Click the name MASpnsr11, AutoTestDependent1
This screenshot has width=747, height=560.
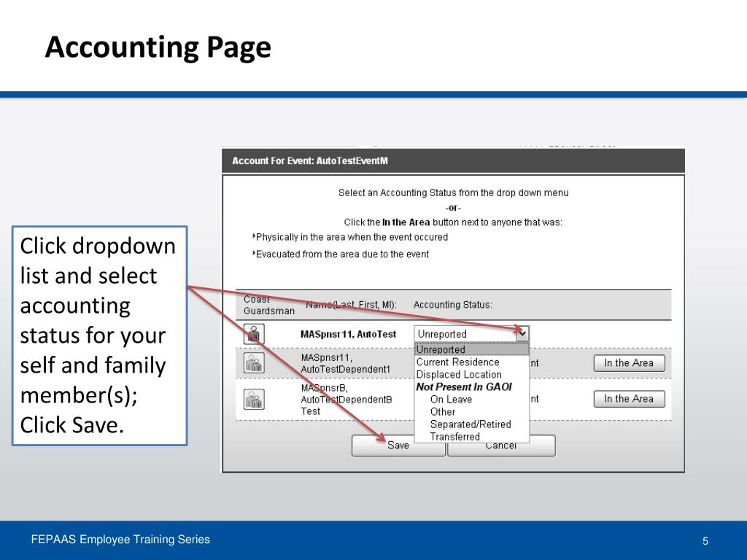[345, 363]
